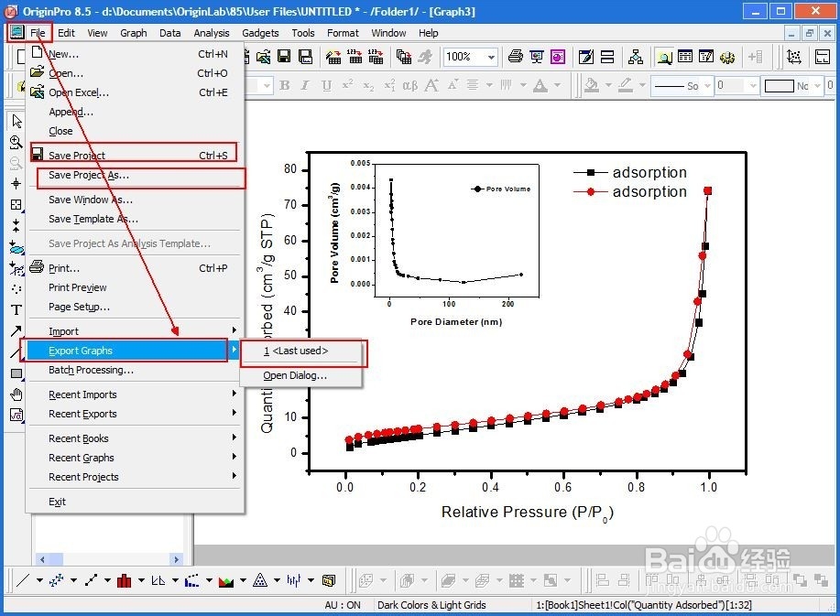Click the Greek symbols αβ button
840x616 pixels.
pos(409,85)
